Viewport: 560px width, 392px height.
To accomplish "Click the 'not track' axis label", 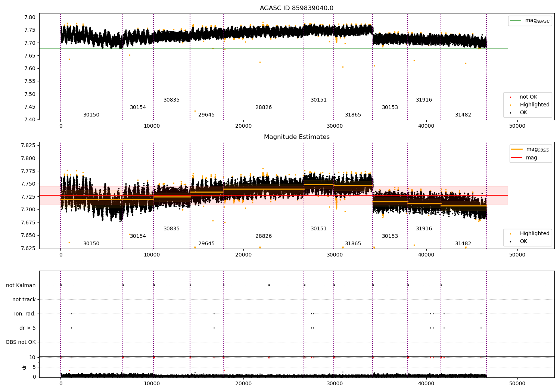I will click(x=24, y=300).
